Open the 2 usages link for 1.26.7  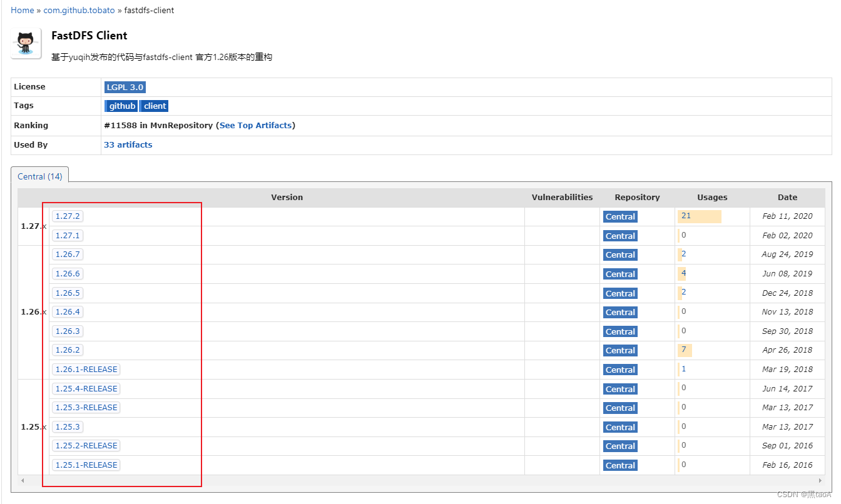coord(684,254)
